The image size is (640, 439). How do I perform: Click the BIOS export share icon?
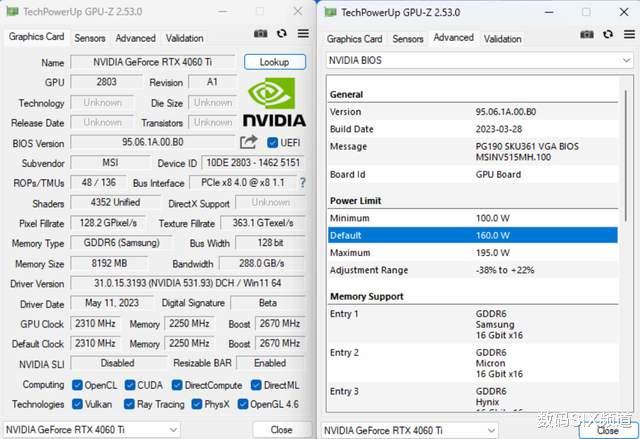click(249, 142)
